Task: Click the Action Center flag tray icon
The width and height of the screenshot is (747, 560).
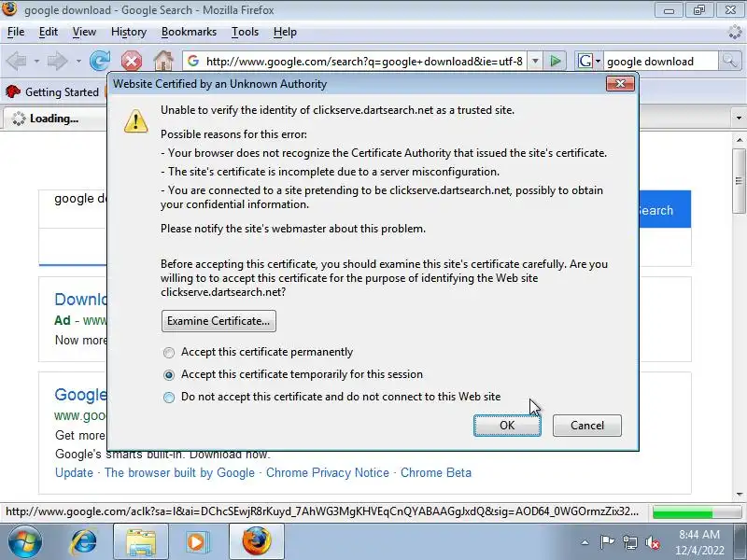Action: point(607,542)
